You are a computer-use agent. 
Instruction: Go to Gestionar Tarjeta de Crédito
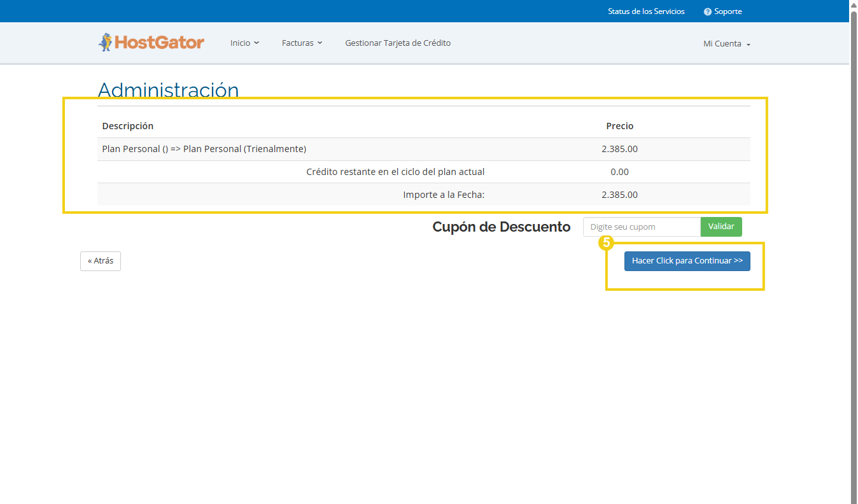[x=398, y=43]
